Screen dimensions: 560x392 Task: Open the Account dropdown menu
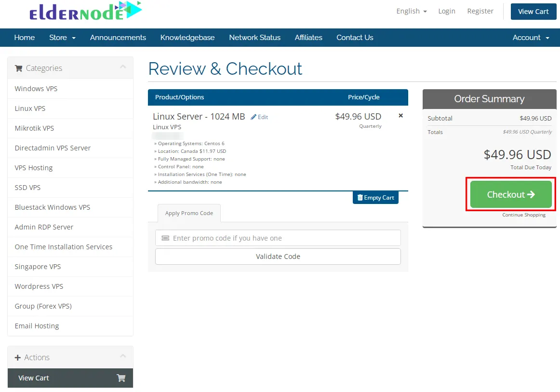(x=530, y=37)
